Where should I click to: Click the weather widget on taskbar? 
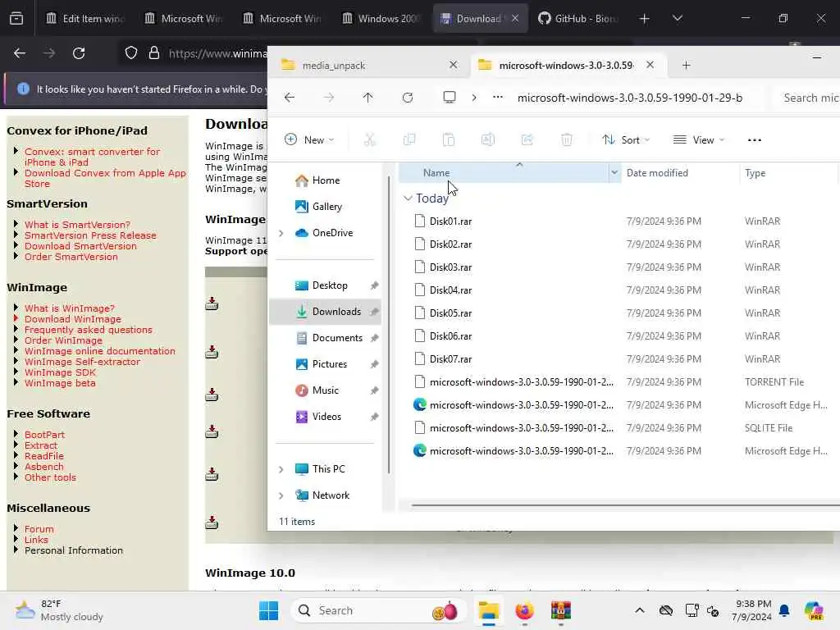point(59,610)
